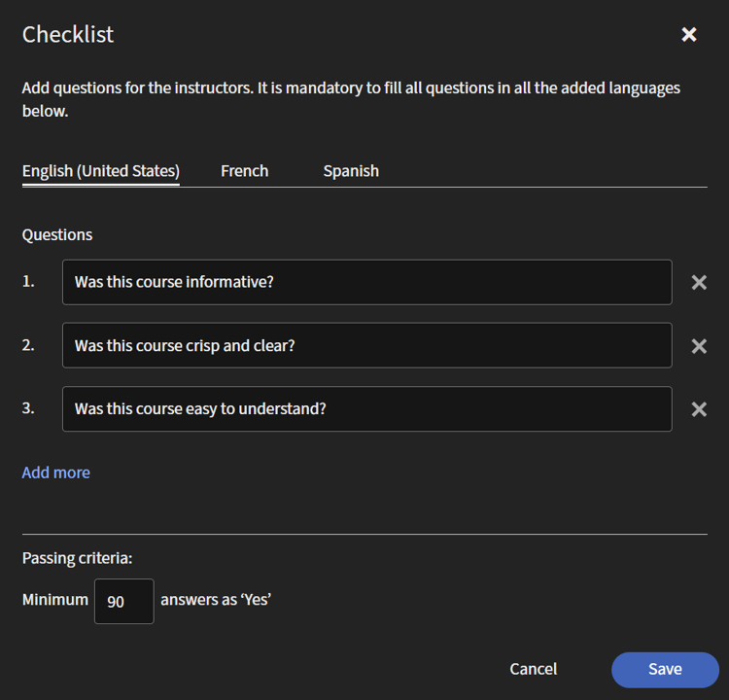Switch to the French language tab
The height and width of the screenshot is (700, 729).
(244, 171)
